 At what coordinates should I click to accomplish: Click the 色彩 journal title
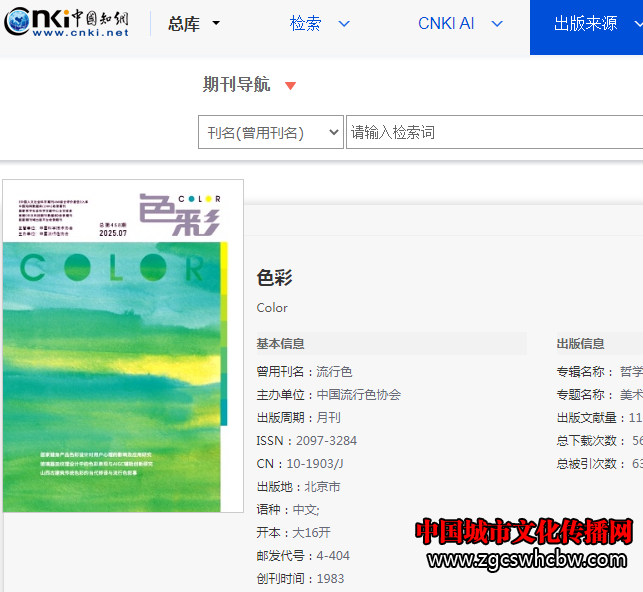click(274, 278)
